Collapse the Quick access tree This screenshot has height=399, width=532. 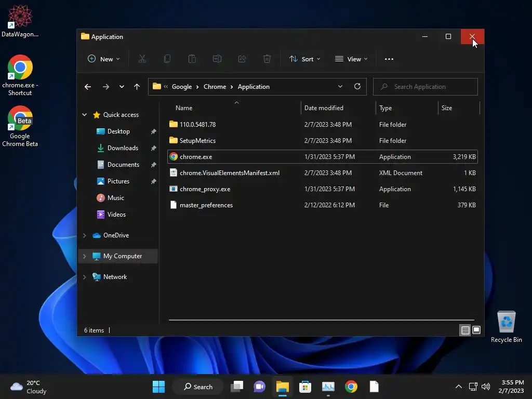[x=85, y=115]
